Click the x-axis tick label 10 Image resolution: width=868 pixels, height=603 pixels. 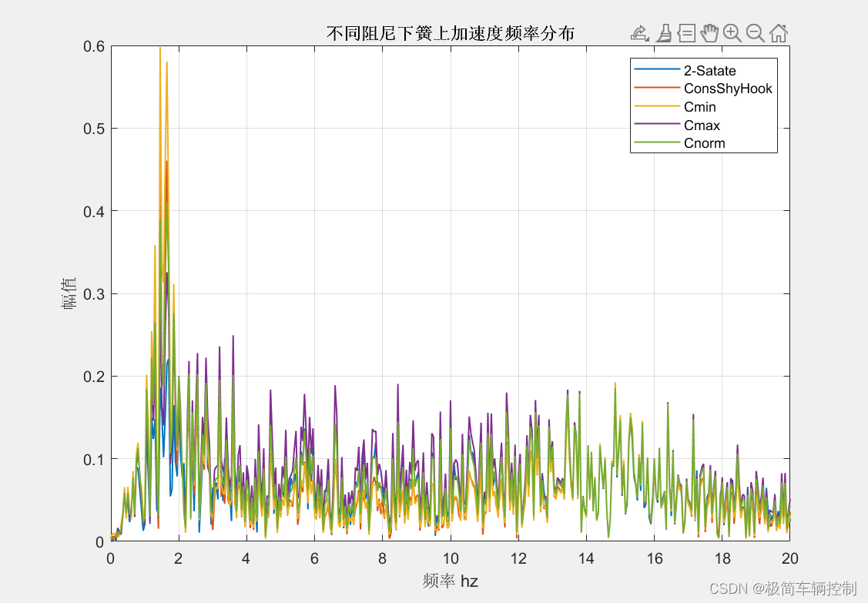[451, 558]
